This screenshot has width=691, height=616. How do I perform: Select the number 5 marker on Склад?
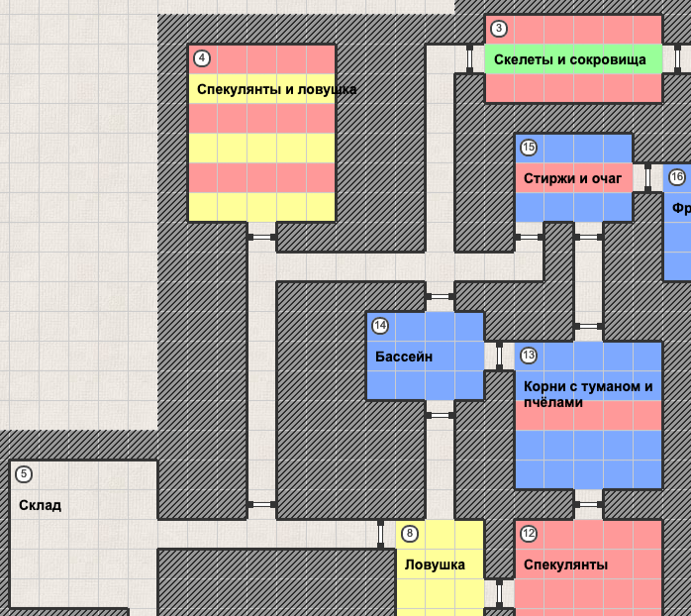pyautogui.click(x=24, y=474)
